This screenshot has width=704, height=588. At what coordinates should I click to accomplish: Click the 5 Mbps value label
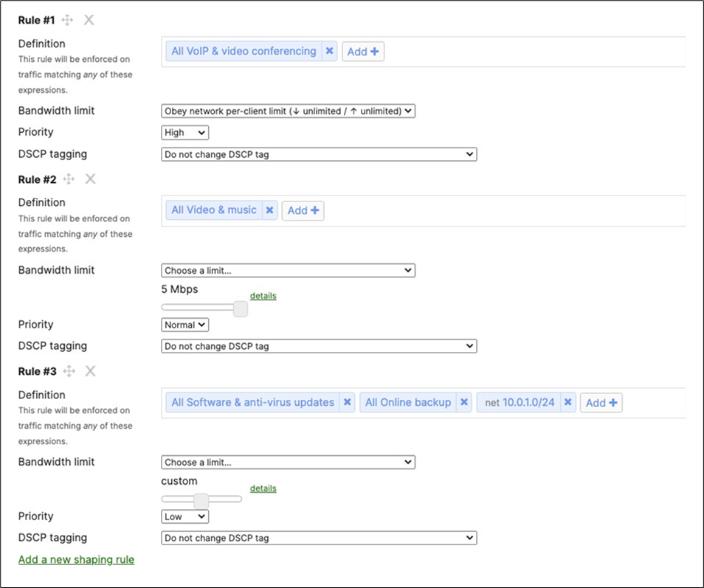coord(179,289)
